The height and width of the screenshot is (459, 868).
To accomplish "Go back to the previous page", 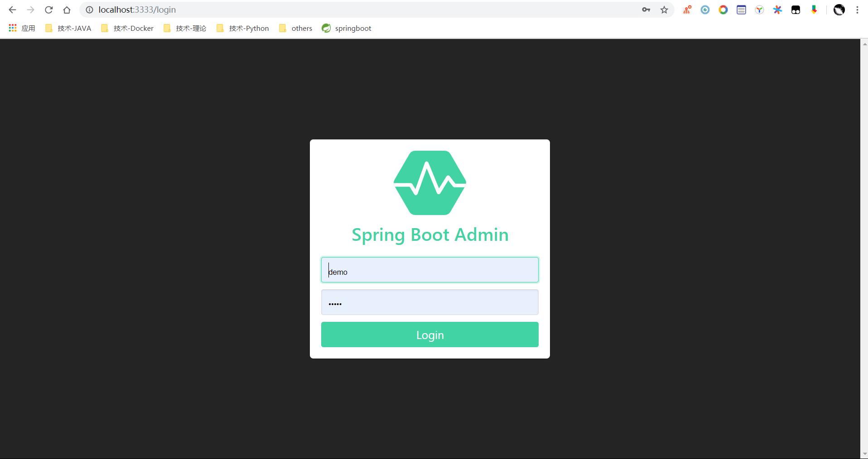I will 12,10.
